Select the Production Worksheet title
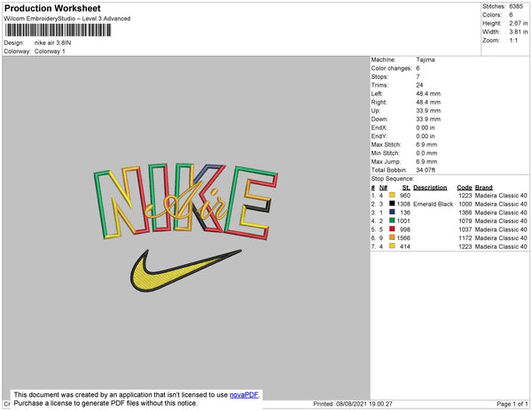The height and width of the screenshot is (411, 532). (52, 8)
